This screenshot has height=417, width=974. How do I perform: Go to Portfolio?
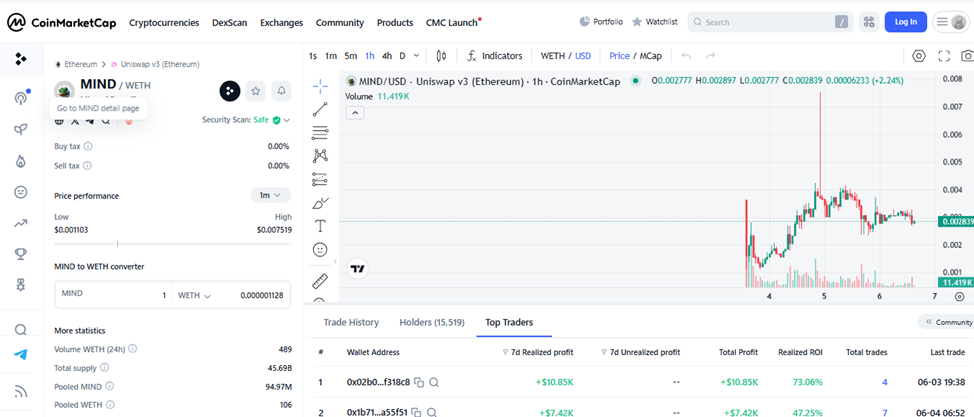(x=601, y=22)
